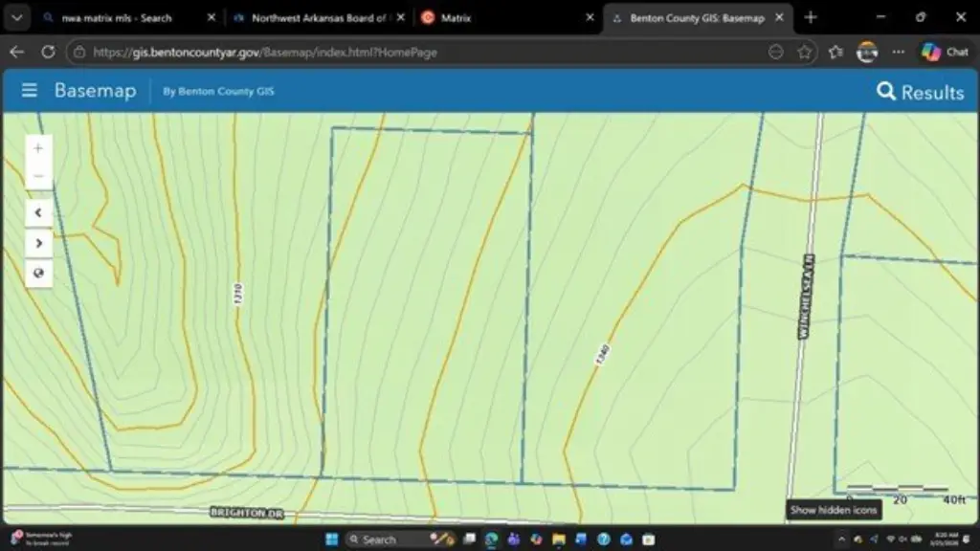Screen dimensions: 980x551
Task: Open browser Favorites list icon
Action: [x=835, y=52]
